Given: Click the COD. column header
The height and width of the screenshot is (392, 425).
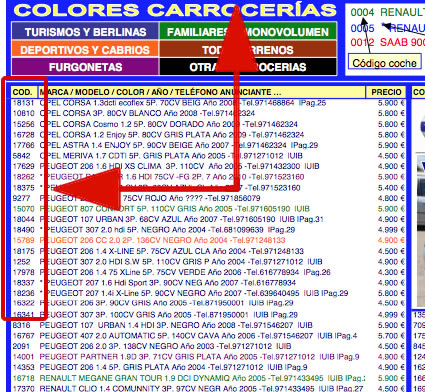Looking at the screenshot, I should [x=22, y=92].
